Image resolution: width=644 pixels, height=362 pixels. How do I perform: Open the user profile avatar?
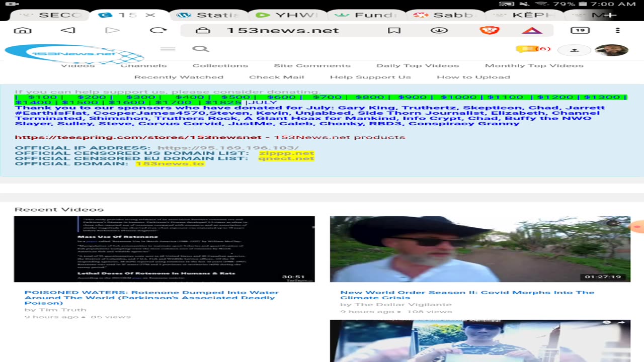pos(611,50)
